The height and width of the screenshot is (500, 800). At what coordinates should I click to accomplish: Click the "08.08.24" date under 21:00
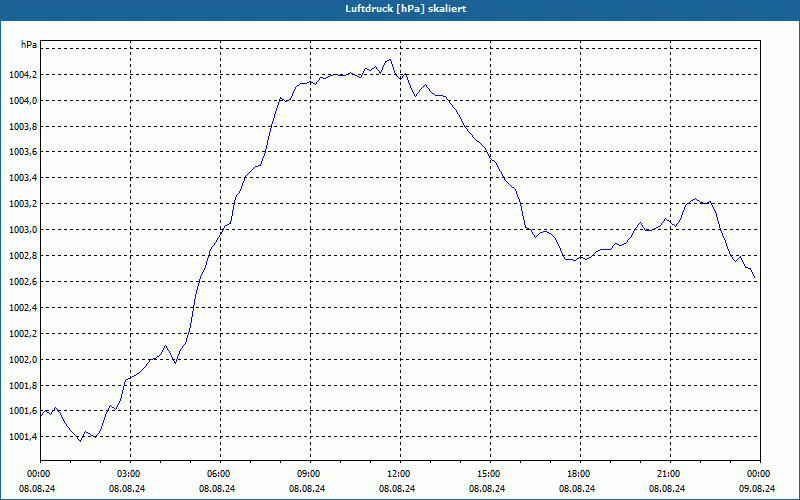coord(667,488)
